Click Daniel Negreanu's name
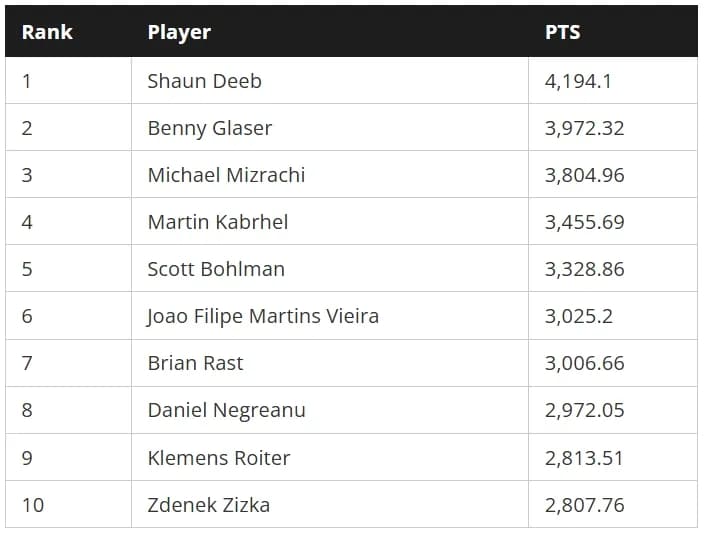The width and height of the screenshot is (704, 534). (226, 410)
